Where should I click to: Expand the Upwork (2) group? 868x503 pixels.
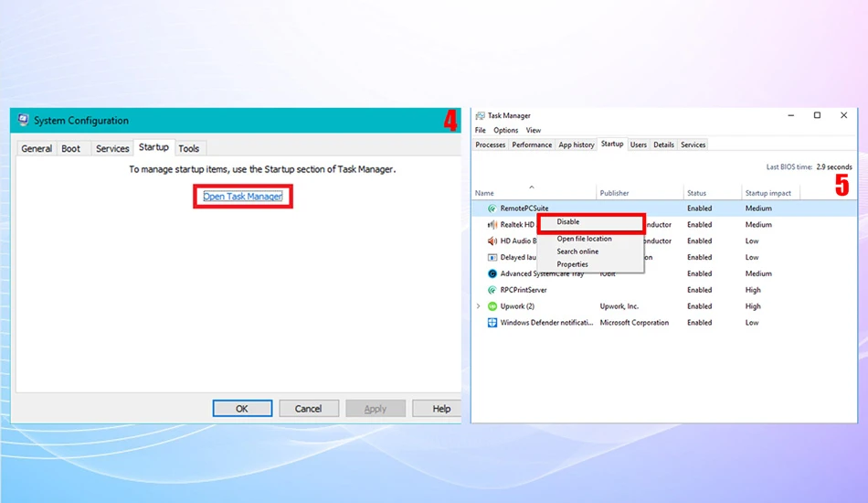coord(479,306)
